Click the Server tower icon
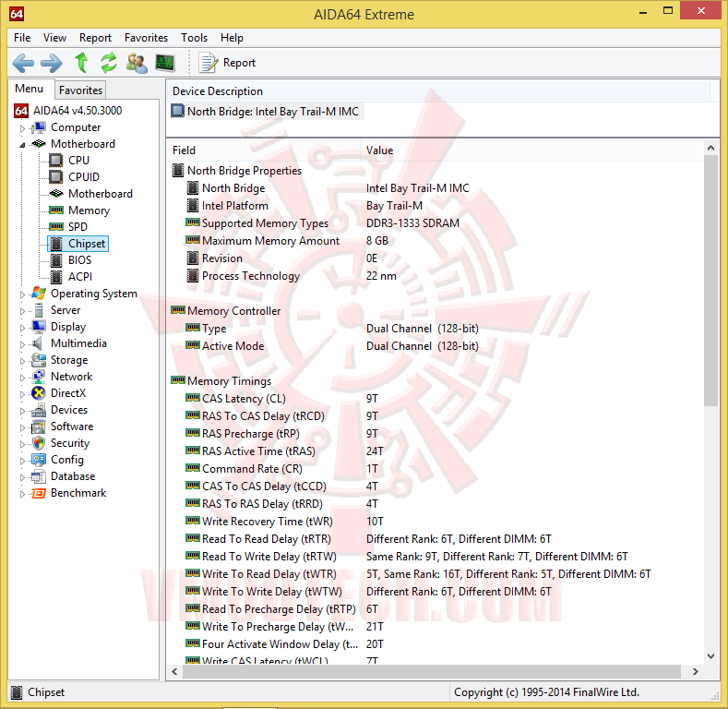Viewport: 728px width, 709px height. point(40,310)
